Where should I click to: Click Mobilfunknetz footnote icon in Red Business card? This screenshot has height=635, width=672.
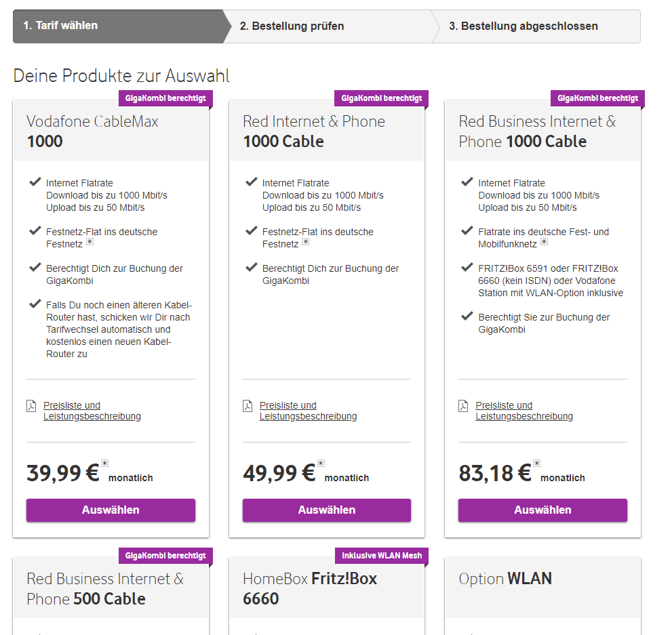pyautogui.click(x=545, y=243)
